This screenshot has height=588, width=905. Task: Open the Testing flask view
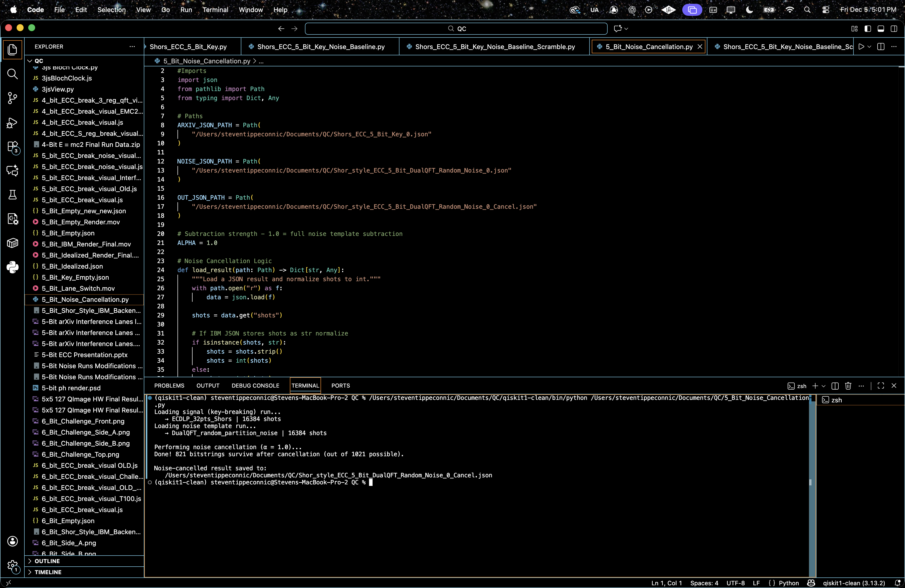pos(12,195)
